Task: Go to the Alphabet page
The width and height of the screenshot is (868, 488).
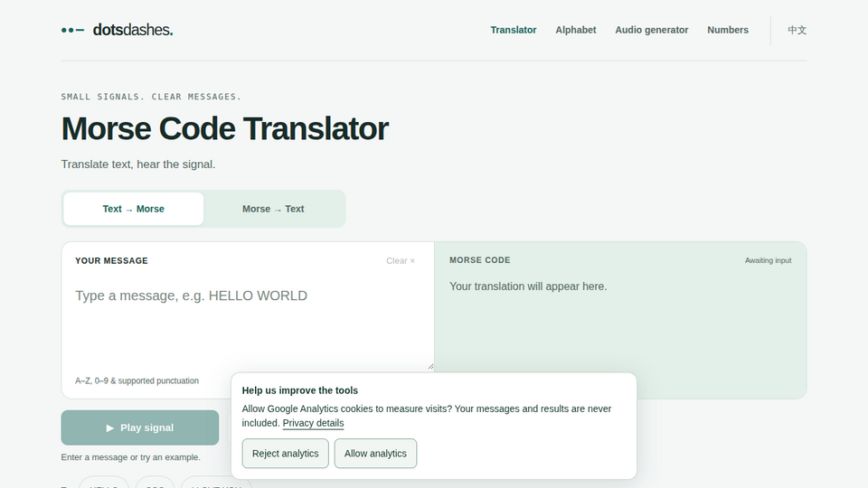Action: (x=576, y=30)
